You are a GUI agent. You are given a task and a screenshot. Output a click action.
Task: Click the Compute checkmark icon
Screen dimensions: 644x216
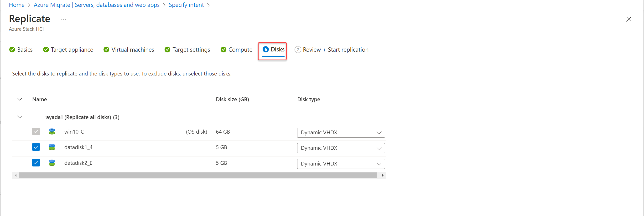223,50
